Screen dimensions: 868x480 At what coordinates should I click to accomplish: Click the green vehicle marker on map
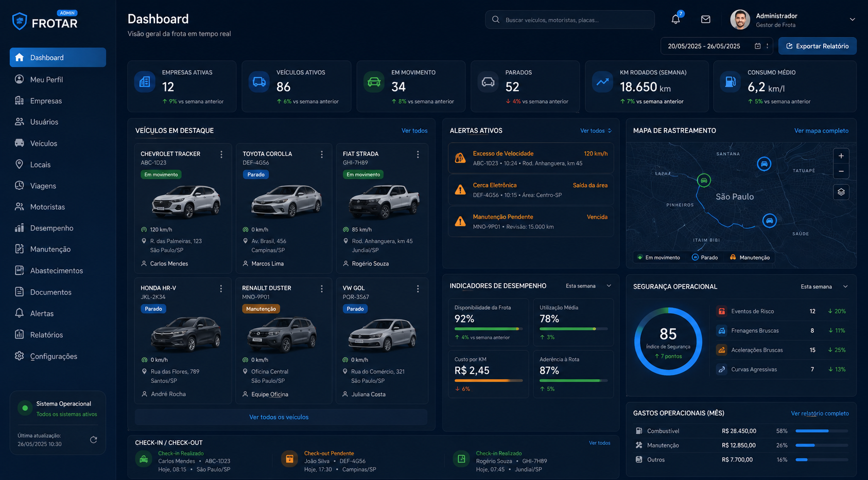coord(703,181)
